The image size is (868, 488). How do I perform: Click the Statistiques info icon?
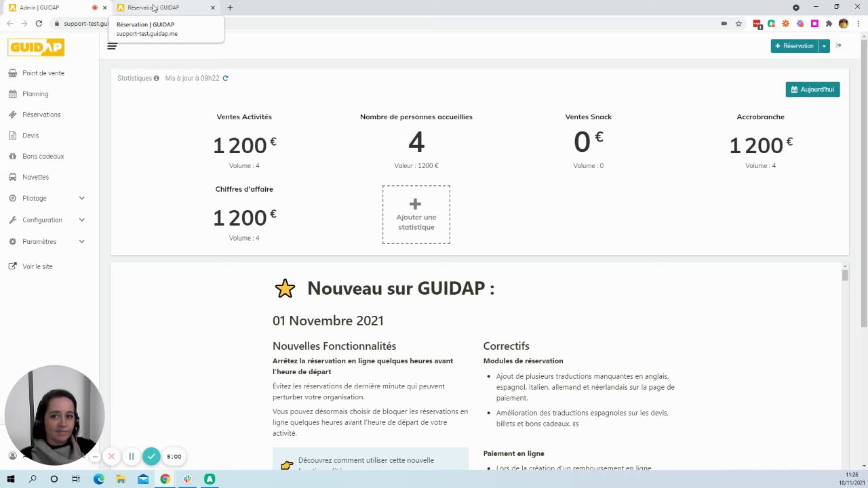(156, 78)
